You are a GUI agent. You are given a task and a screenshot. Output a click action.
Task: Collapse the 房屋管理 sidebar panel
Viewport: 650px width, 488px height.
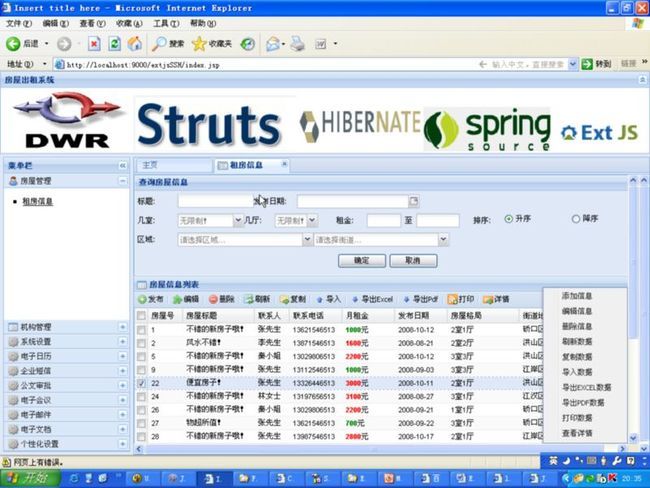tap(123, 181)
